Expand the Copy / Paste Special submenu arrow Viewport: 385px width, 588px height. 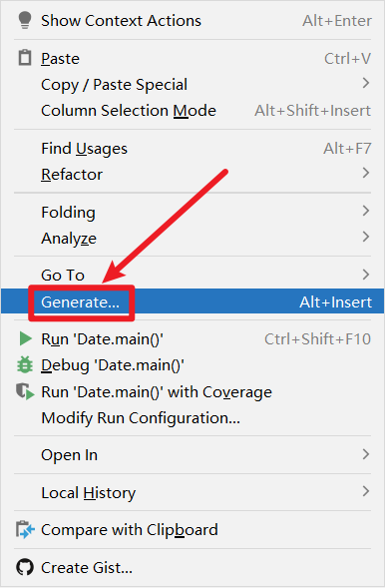click(x=366, y=83)
